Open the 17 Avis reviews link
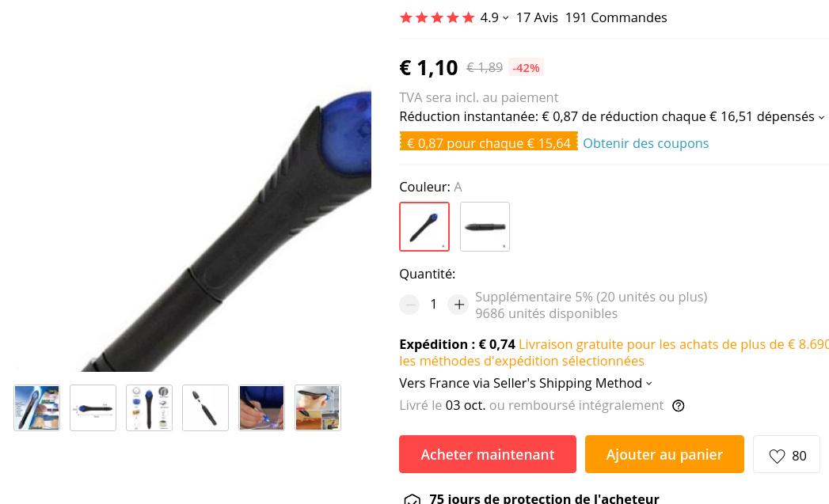The width and height of the screenshot is (829, 504). (537, 18)
